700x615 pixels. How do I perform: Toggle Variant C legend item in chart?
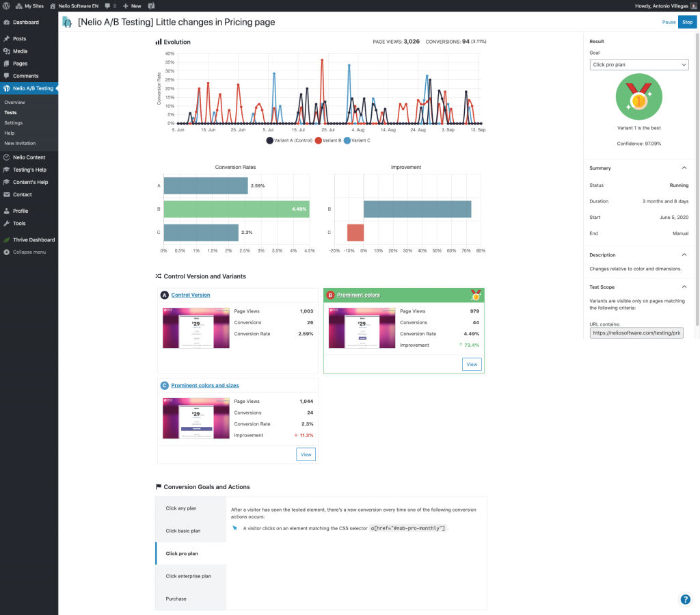(x=357, y=141)
